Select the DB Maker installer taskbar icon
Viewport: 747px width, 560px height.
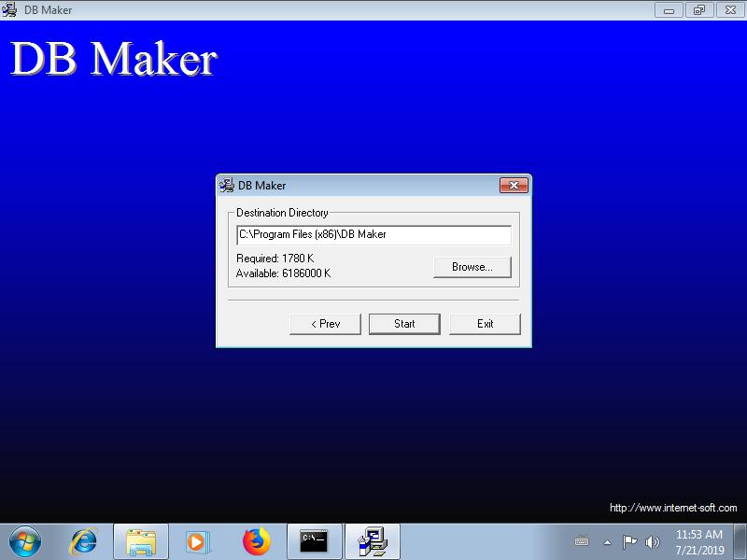coord(373,541)
